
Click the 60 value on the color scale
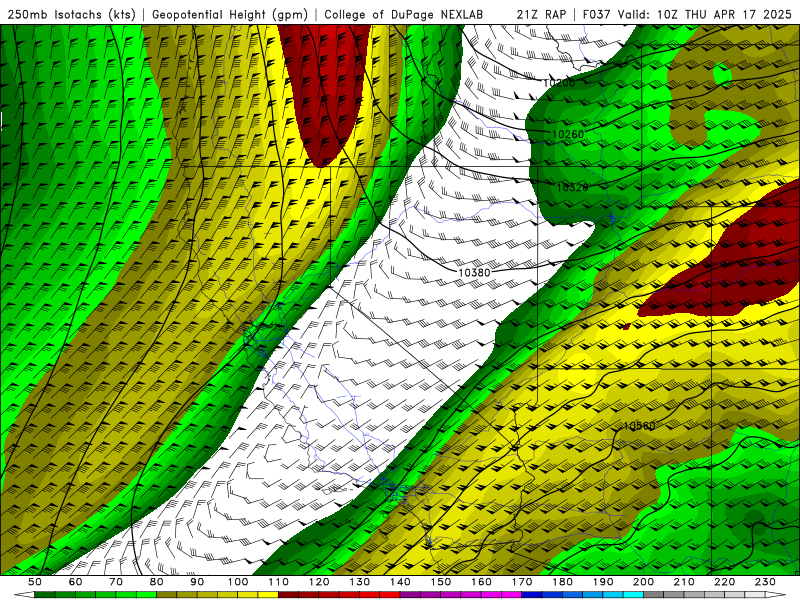click(x=75, y=582)
